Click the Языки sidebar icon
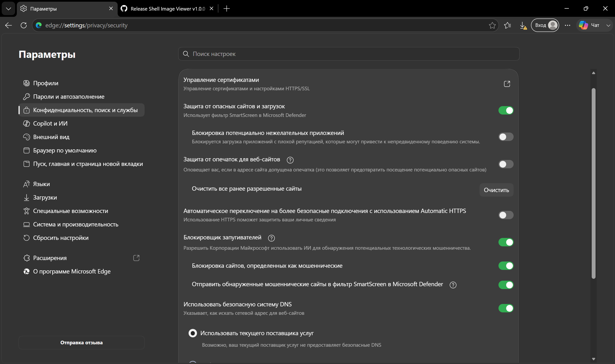615x364 pixels. tap(26, 184)
